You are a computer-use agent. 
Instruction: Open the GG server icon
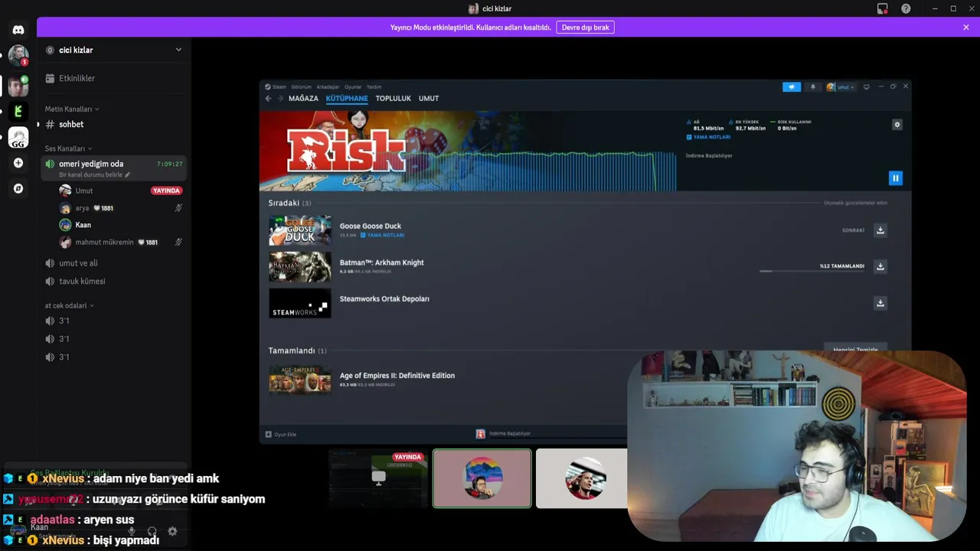click(18, 138)
